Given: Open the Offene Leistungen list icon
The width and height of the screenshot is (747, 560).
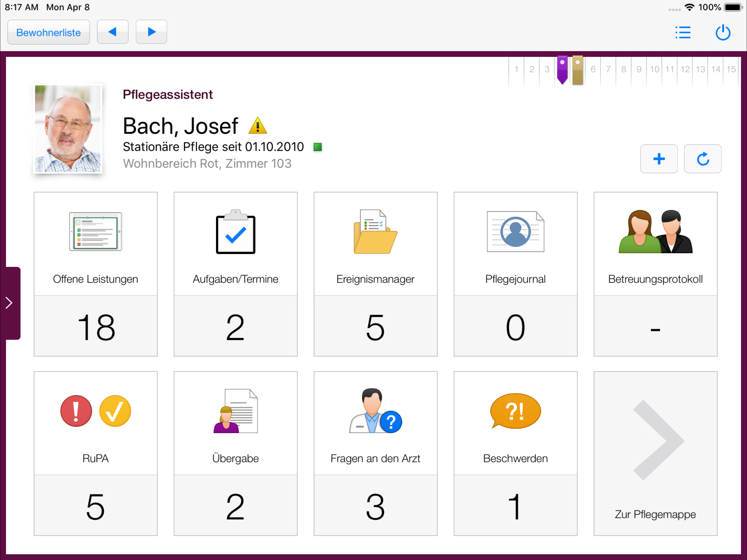Looking at the screenshot, I should tap(96, 232).
